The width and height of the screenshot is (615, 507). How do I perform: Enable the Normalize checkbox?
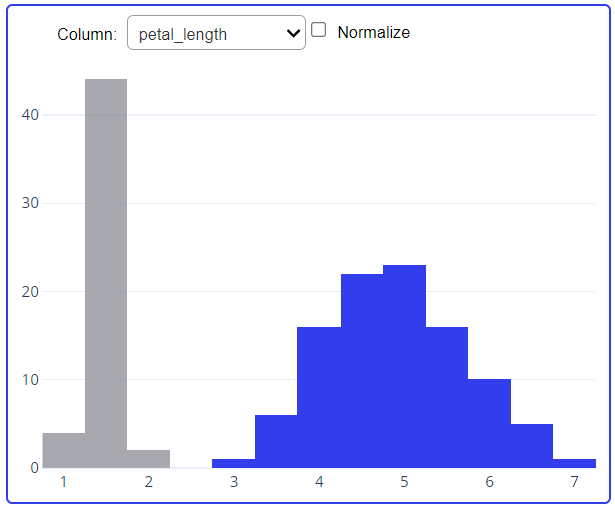(x=318, y=30)
